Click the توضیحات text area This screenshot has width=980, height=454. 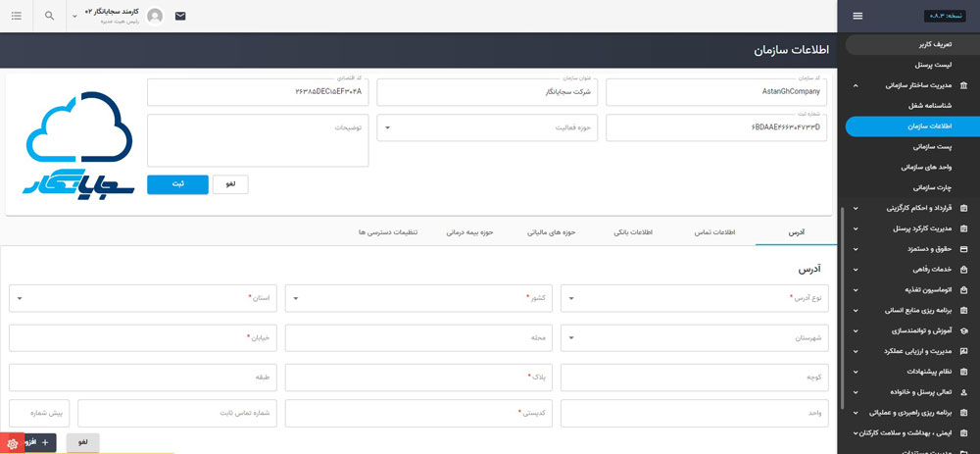point(258,140)
